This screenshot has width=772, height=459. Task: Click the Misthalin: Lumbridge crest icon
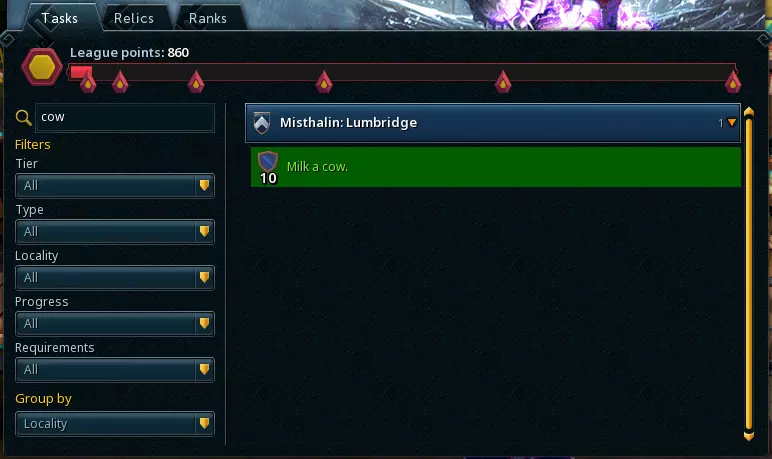[x=261, y=123]
